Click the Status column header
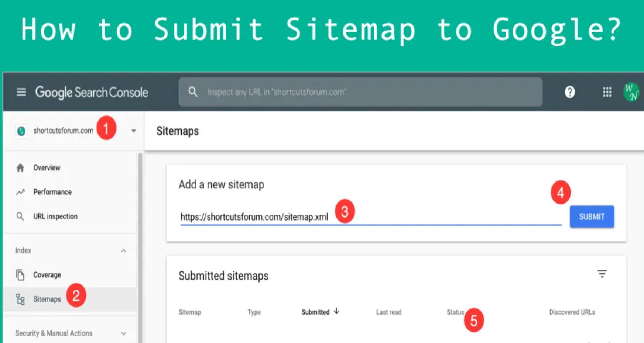 pyautogui.click(x=455, y=312)
